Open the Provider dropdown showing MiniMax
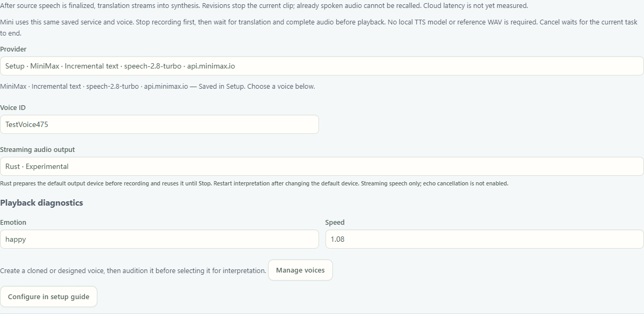 (x=322, y=66)
